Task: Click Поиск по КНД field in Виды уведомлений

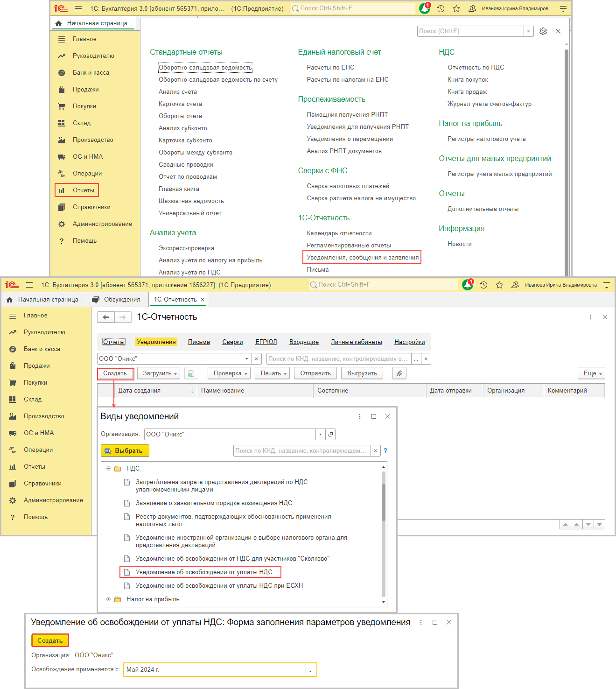Action: coord(302,451)
